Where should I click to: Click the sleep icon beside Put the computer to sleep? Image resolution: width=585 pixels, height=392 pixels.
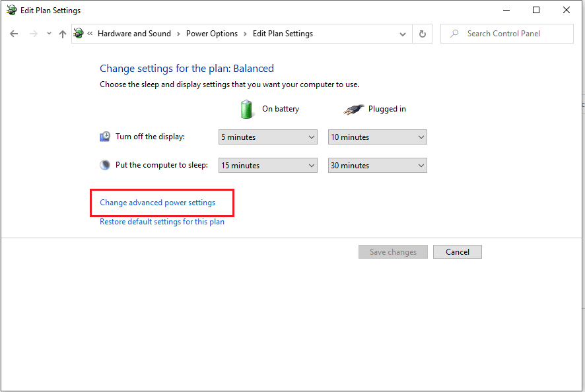[105, 164]
